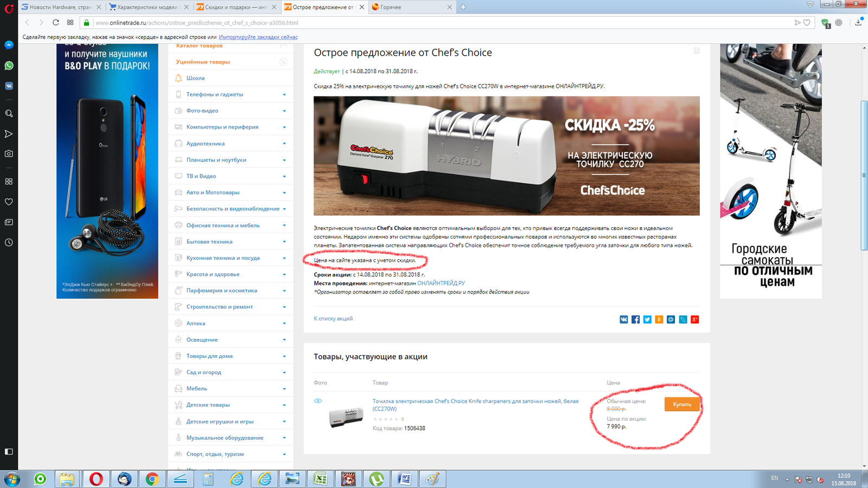Expand Телефоны и гаджеты category
Viewport: 868px width, 488px height.
pos(284,94)
